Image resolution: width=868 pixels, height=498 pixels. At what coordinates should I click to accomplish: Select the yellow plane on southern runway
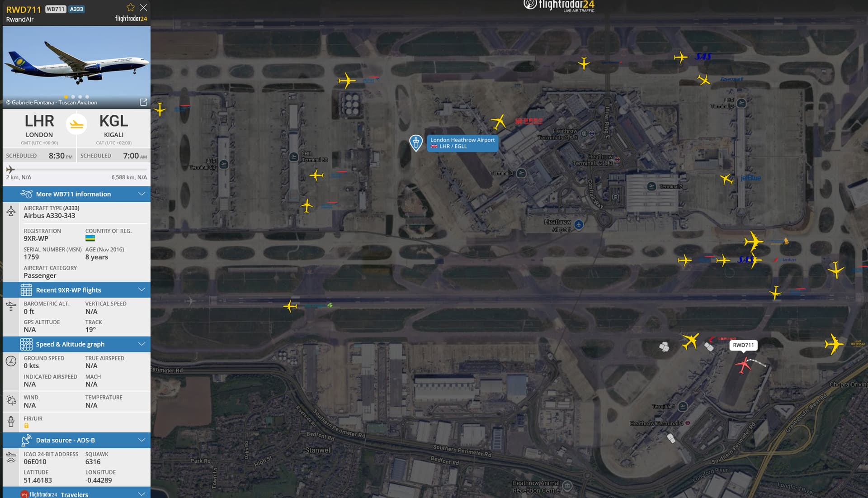(x=290, y=306)
